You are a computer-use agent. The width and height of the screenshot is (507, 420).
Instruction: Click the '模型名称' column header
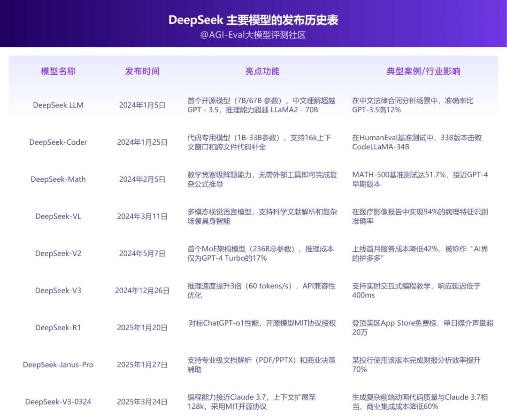point(58,71)
